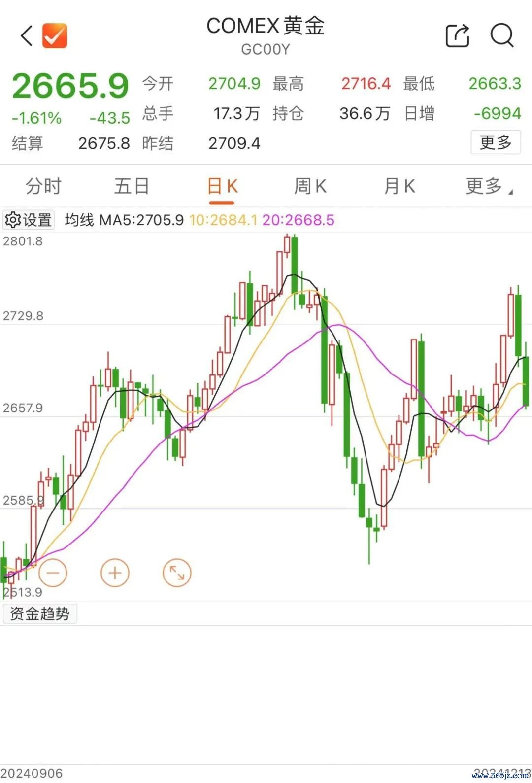
Task: Select the 日K tab
Action: tap(222, 187)
